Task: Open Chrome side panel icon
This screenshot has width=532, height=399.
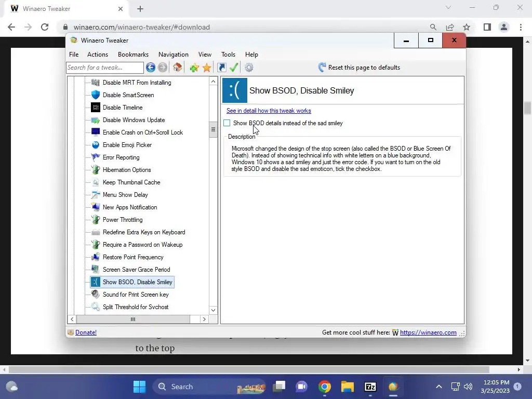Action: coord(487,27)
